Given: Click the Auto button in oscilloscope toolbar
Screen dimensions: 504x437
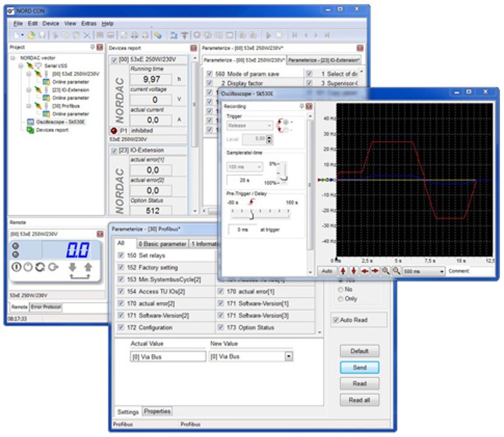Looking at the screenshot, I should click(x=327, y=271).
